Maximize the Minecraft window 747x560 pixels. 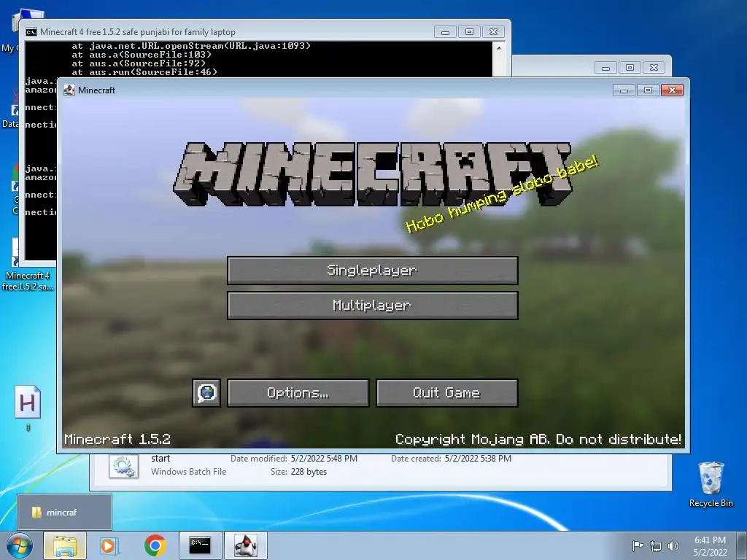(x=648, y=90)
